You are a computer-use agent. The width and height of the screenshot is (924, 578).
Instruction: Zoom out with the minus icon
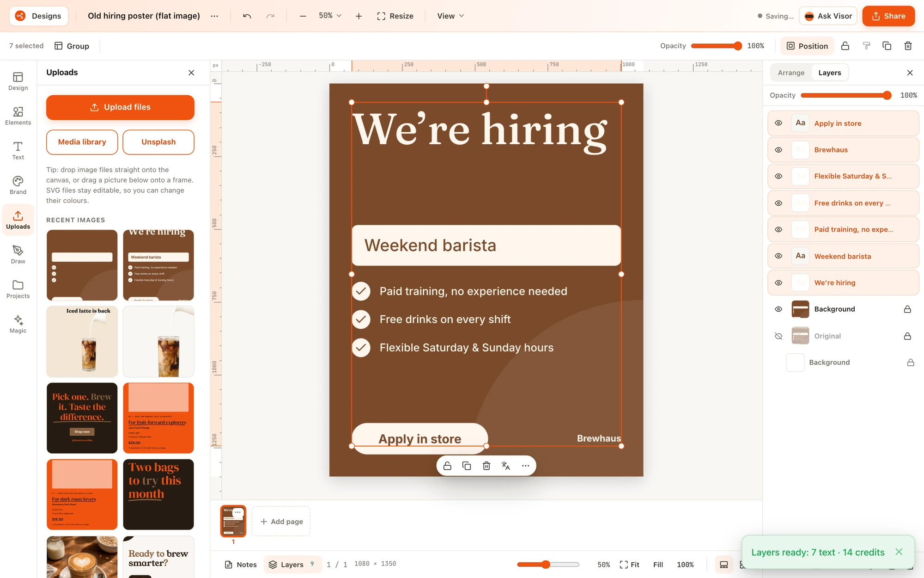click(x=303, y=16)
